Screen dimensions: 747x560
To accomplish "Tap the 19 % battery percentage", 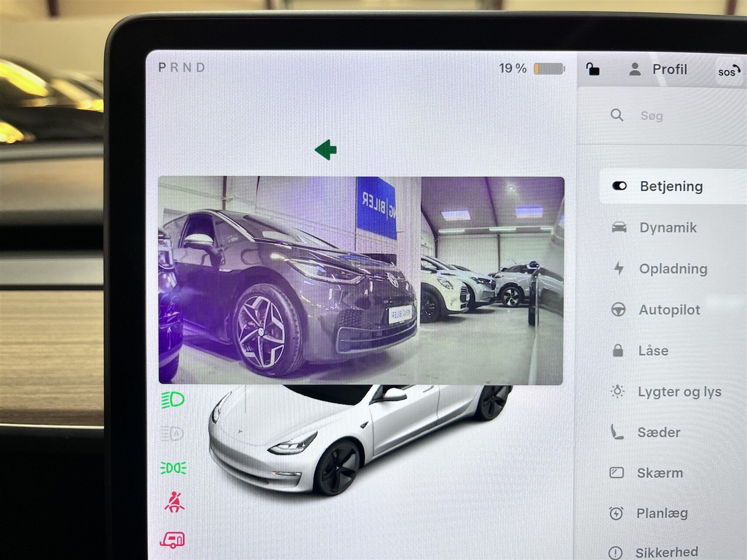I will (512, 68).
